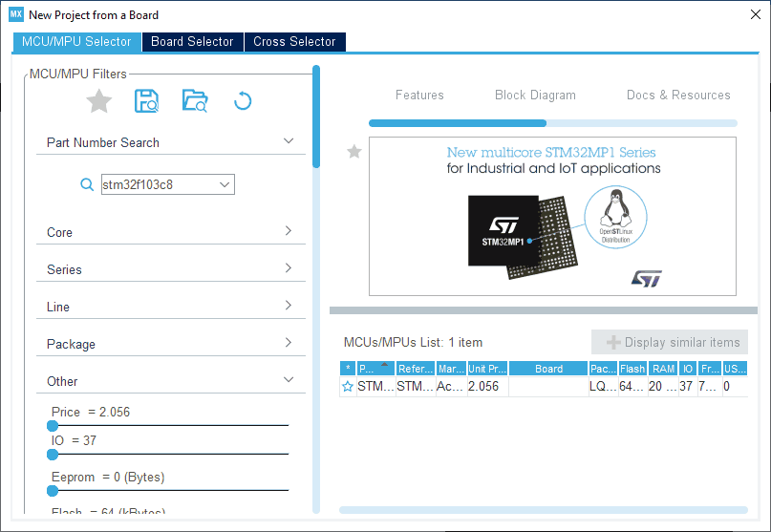Sort by Reference column header
The image size is (771, 532).
click(x=416, y=369)
